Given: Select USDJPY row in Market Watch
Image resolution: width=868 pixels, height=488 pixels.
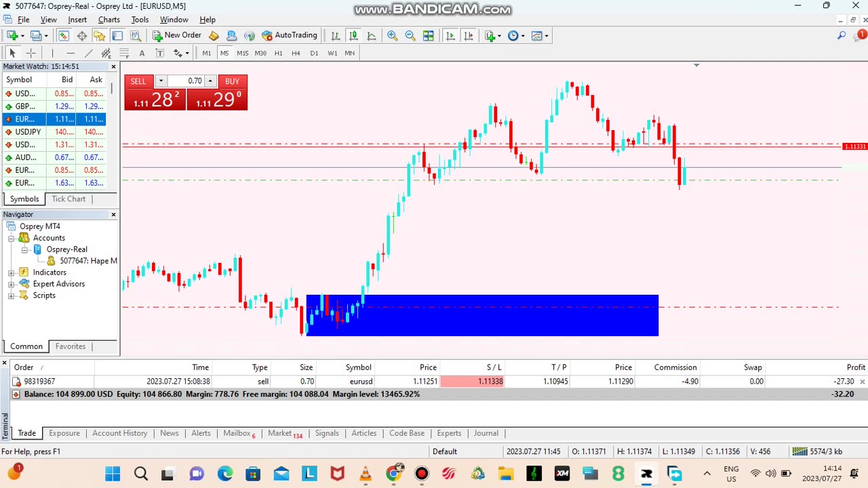Looking at the screenshot, I should point(54,132).
